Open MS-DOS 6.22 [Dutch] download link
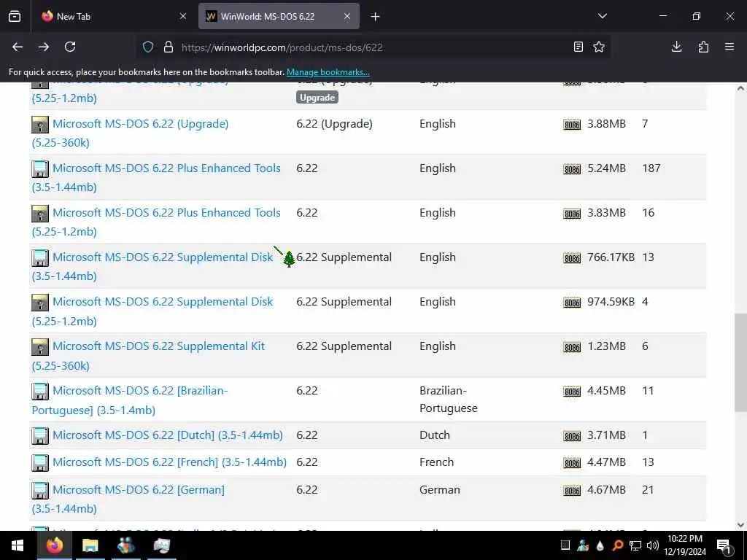747x560 pixels. pos(167,435)
